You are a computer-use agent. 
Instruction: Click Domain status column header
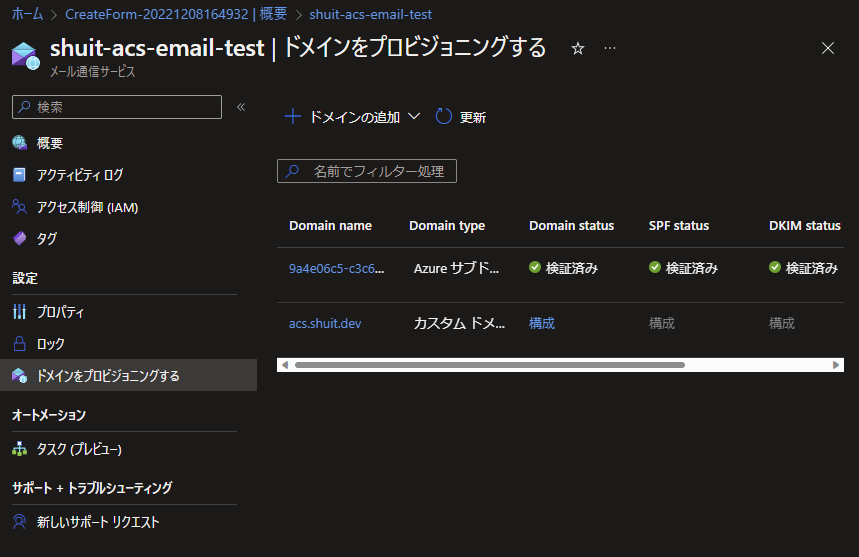571,226
